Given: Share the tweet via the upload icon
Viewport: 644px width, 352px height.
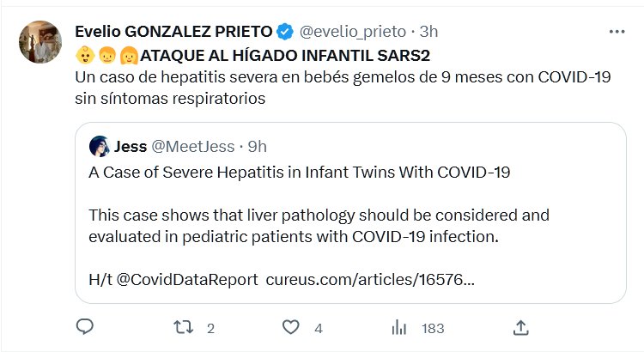Looking at the screenshot, I should pos(520,327).
